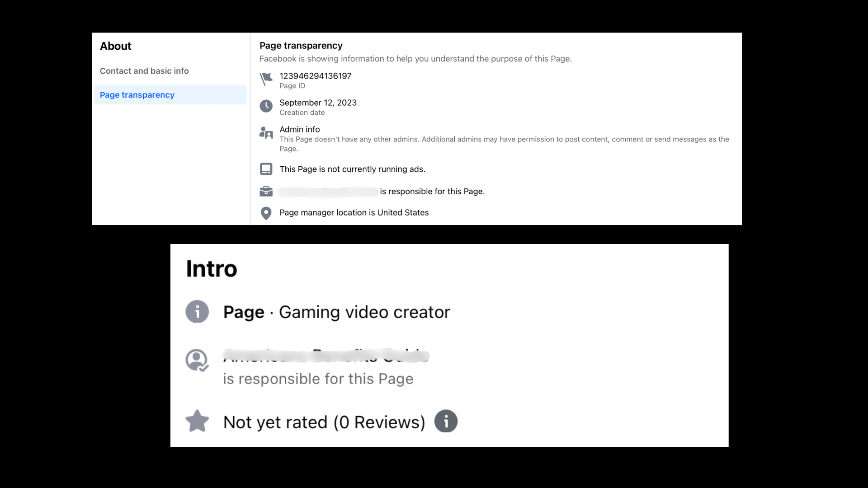This screenshot has height=488, width=868.
Task: Click Not yet rated (0 Reviews) text
Action: click(x=324, y=422)
